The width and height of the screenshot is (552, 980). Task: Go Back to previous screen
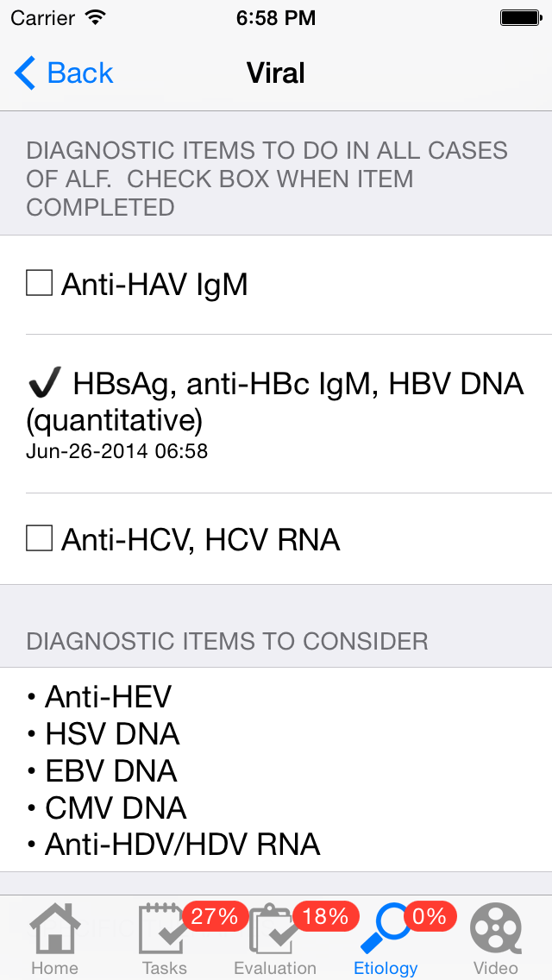[64, 73]
